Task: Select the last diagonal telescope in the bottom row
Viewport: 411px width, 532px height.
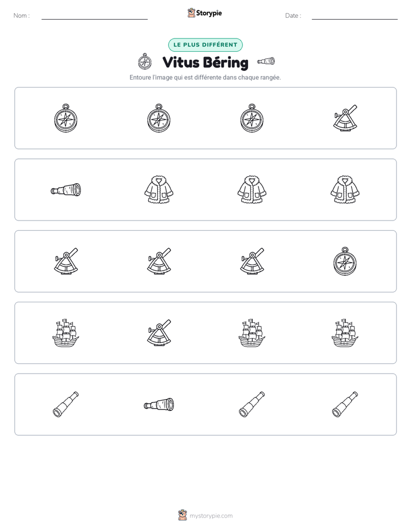Action: tap(345, 404)
